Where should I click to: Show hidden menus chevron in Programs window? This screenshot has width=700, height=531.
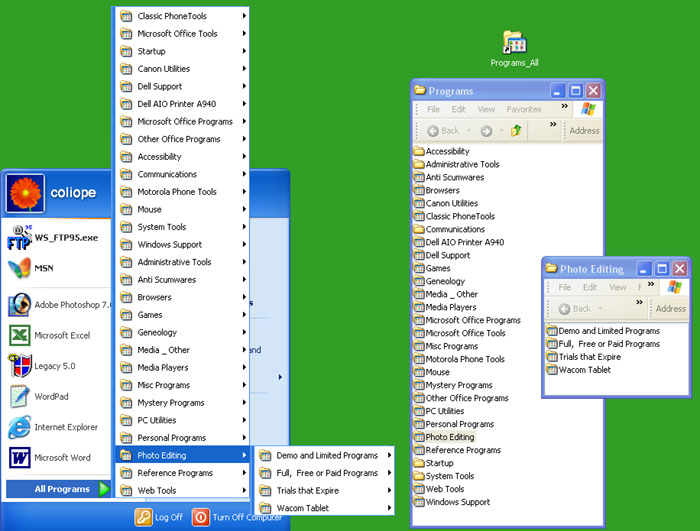564,106
